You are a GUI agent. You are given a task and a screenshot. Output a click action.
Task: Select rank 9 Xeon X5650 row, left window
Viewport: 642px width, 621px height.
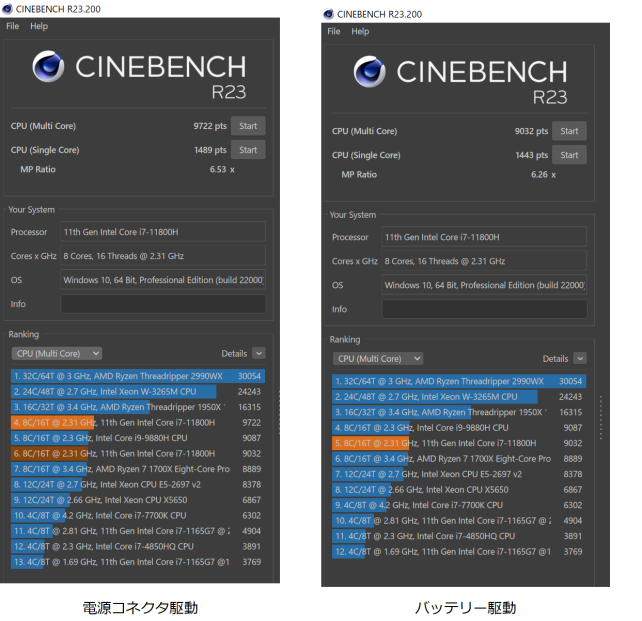click(x=138, y=500)
